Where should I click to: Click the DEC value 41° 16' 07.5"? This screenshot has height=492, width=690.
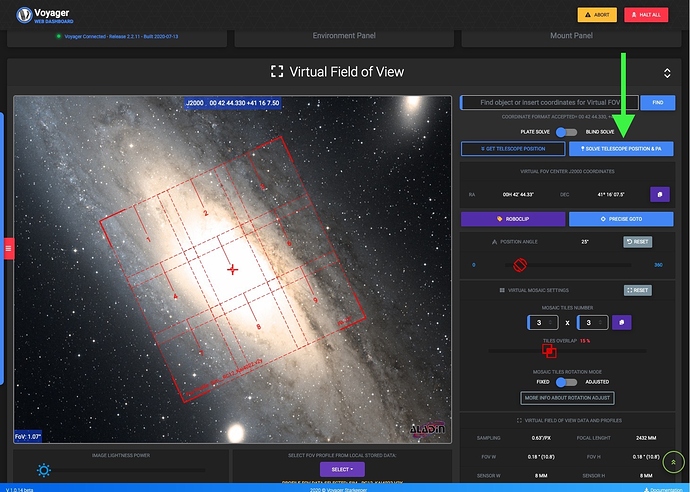[x=611, y=195]
